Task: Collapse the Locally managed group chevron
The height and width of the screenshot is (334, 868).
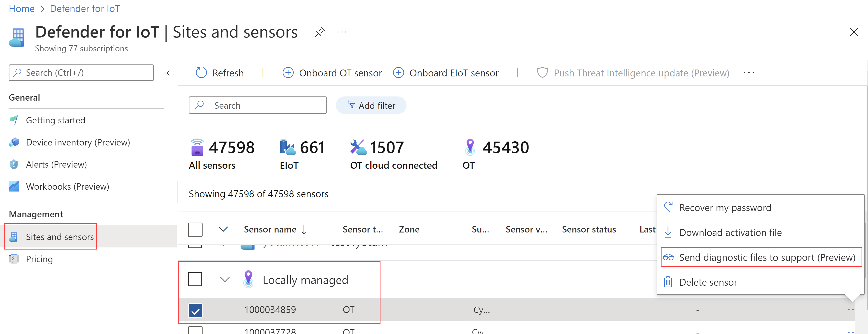Action: pos(225,279)
